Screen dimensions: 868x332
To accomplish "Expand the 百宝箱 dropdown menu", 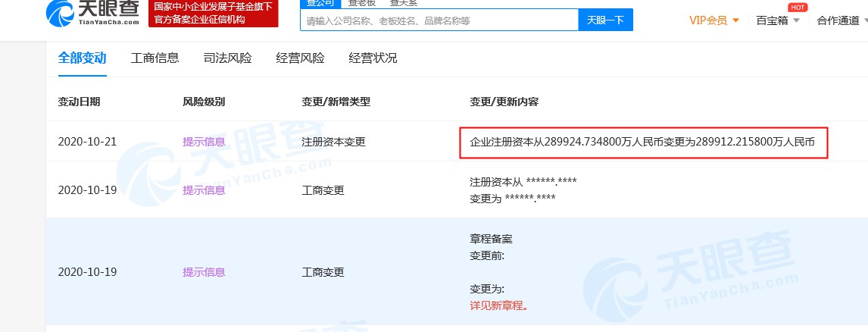I will click(x=778, y=20).
